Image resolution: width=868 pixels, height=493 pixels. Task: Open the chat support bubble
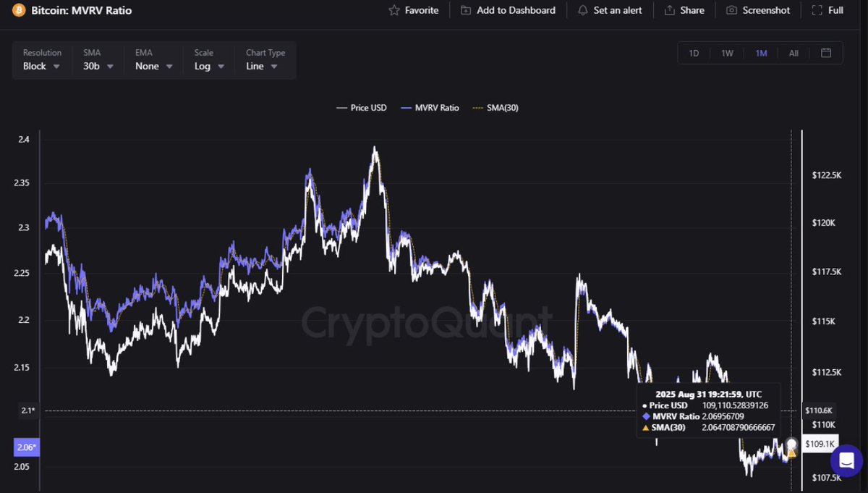click(846, 460)
